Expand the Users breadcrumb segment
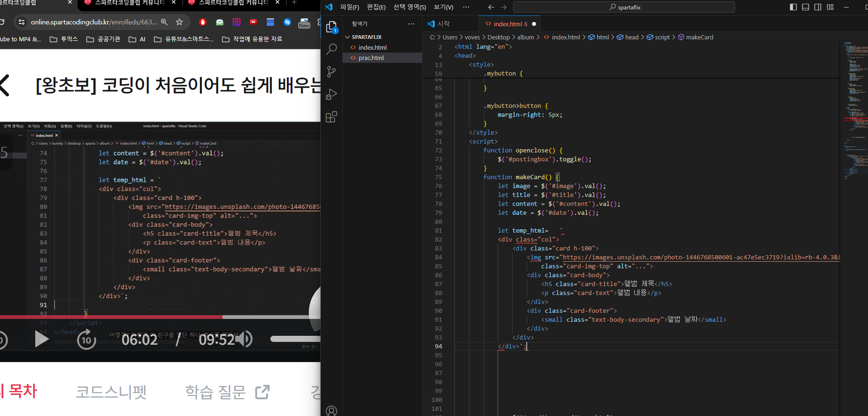The height and width of the screenshot is (416, 868). click(x=450, y=37)
